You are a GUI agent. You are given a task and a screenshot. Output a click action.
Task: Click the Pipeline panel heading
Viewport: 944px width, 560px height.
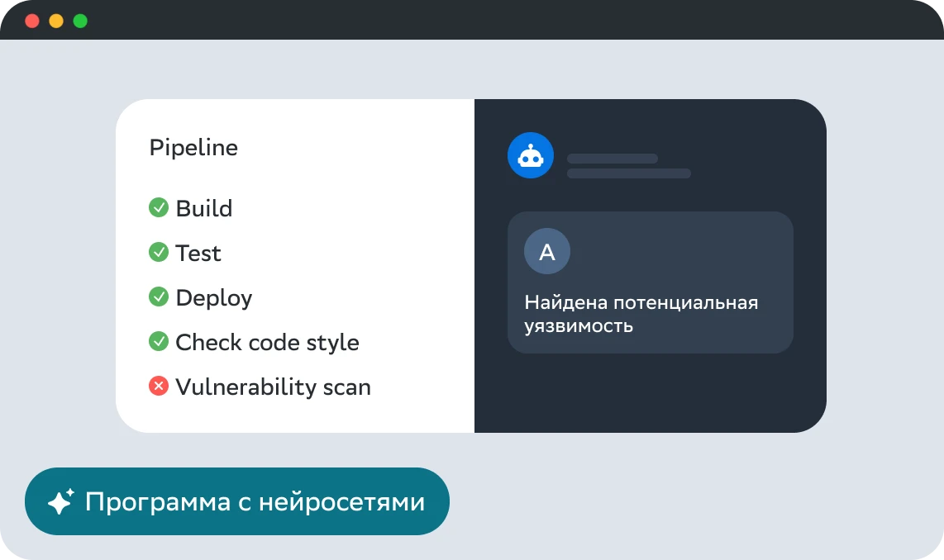pyautogui.click(x=193, y=148)
